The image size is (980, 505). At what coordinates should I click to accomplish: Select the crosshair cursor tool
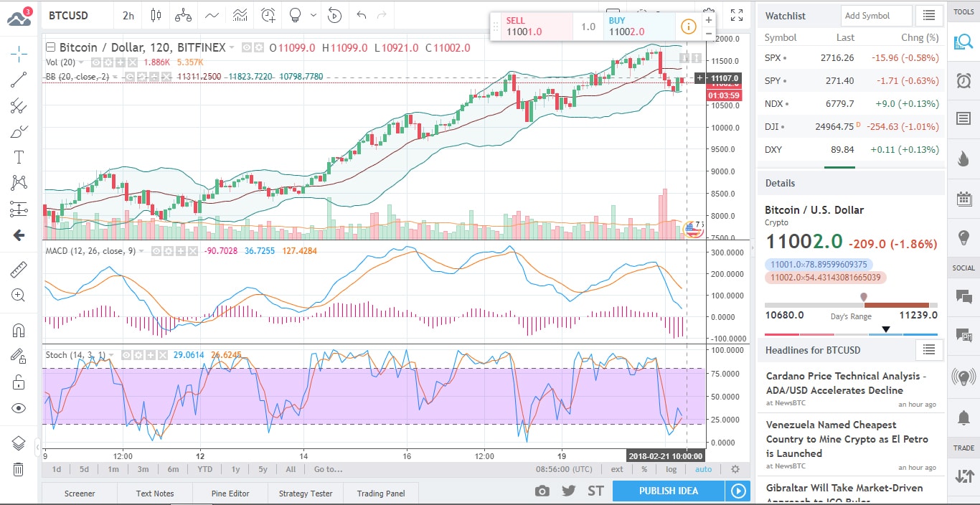pyautogui.click(x=19, y=53)
